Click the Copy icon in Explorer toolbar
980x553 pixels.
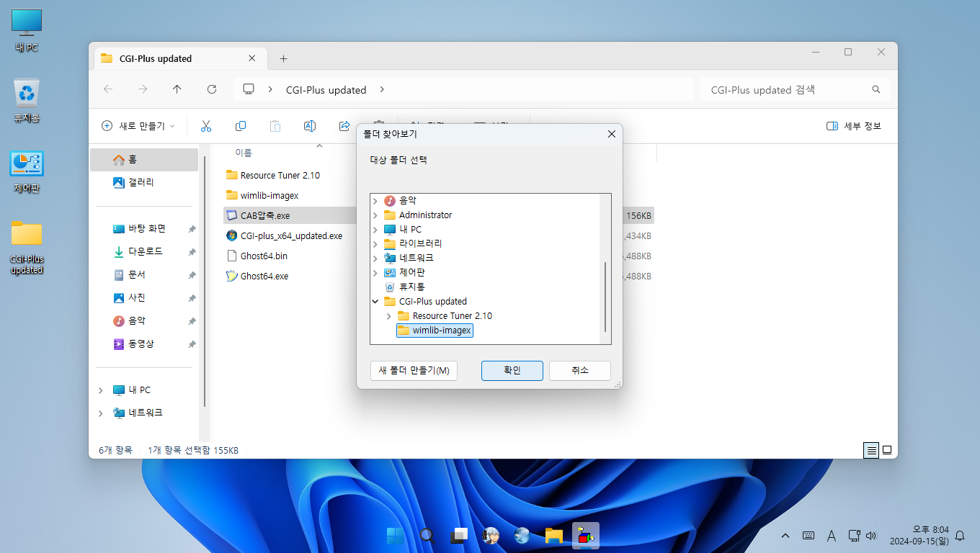pyautogui.click(x=241, y=126)
